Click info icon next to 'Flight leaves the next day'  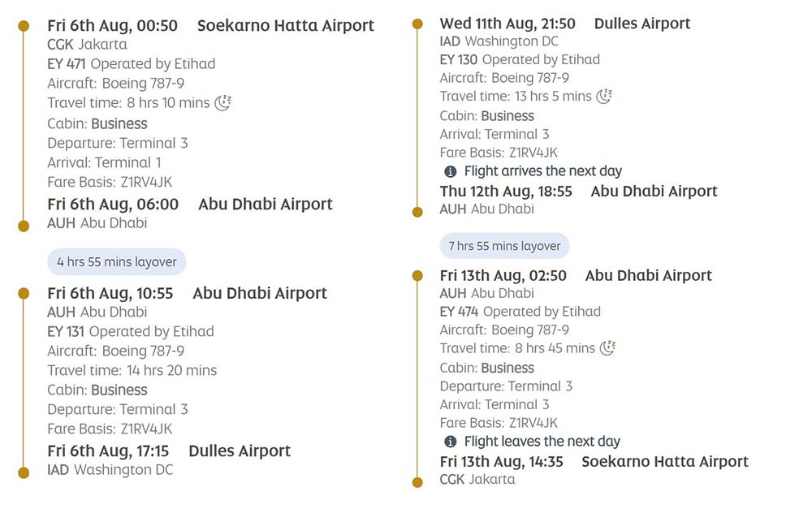pos(451,442)
